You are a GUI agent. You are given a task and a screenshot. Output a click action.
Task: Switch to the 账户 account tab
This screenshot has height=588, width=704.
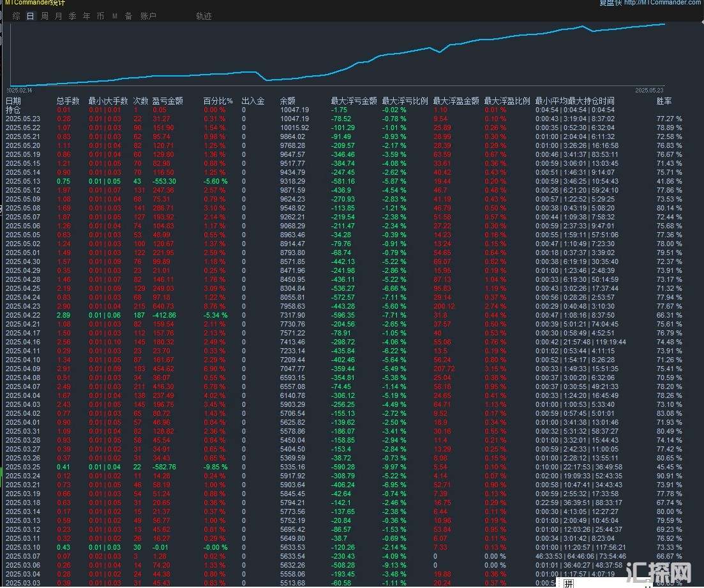click(x=148, y=16)
